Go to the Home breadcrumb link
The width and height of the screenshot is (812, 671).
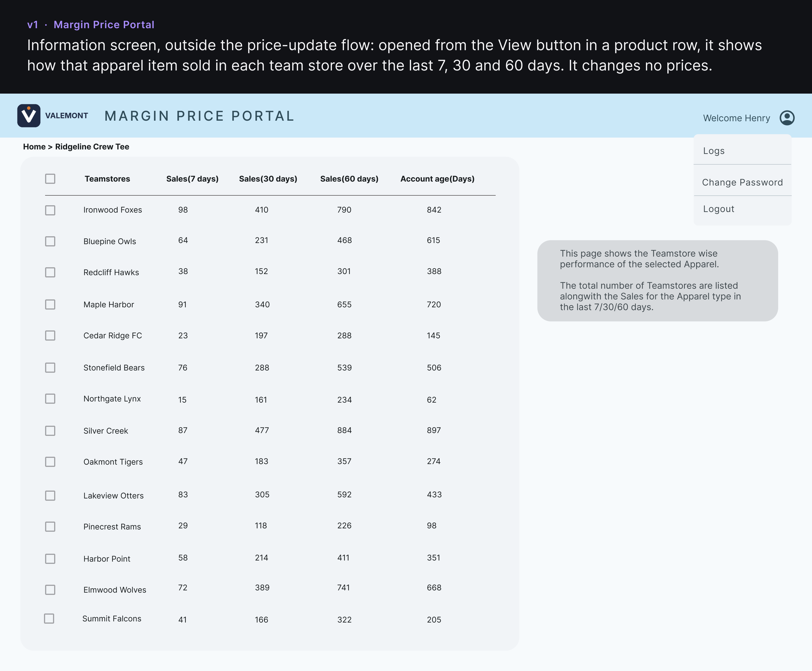pos(34,147)
